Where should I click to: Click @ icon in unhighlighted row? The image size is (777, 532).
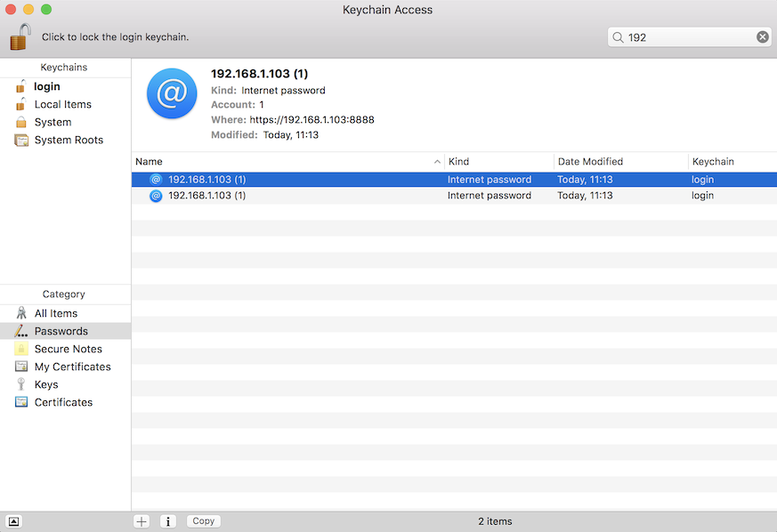[156, 196]
